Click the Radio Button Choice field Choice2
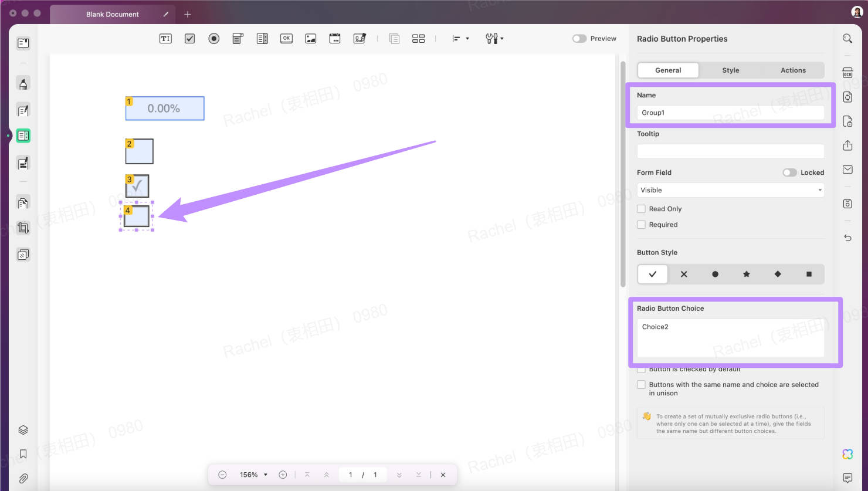This screenshot has width=868, height=491. point(731,338)
